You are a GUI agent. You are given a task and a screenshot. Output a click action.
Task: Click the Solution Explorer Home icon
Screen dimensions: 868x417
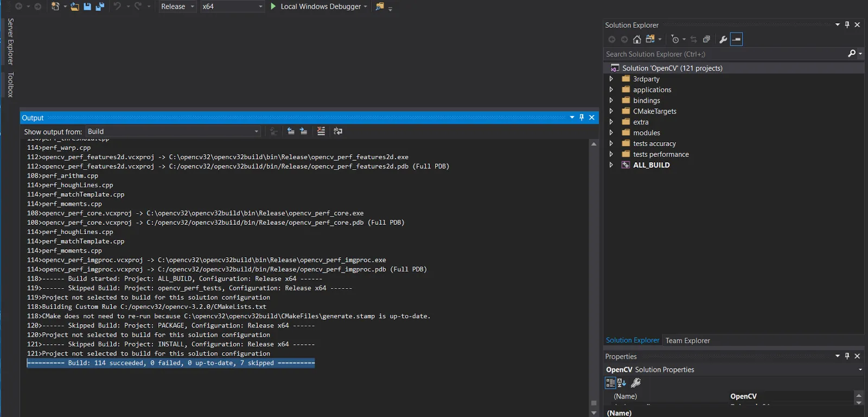[637, 39]
